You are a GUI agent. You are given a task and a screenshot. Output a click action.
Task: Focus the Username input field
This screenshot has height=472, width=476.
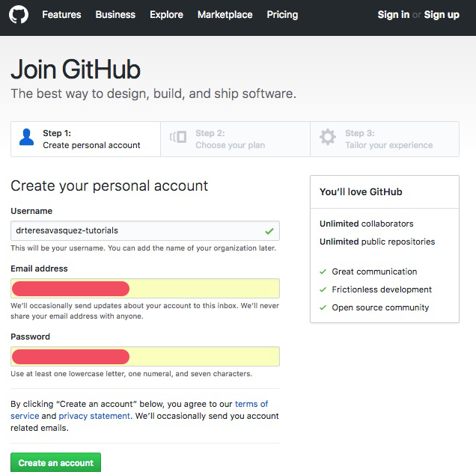pyautogui.click(x=145, y=231)
